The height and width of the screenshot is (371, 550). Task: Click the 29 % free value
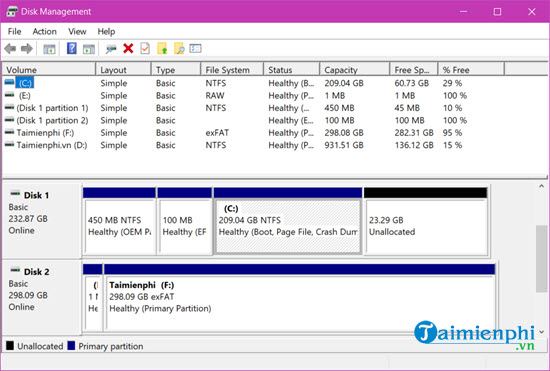[452, 83]
